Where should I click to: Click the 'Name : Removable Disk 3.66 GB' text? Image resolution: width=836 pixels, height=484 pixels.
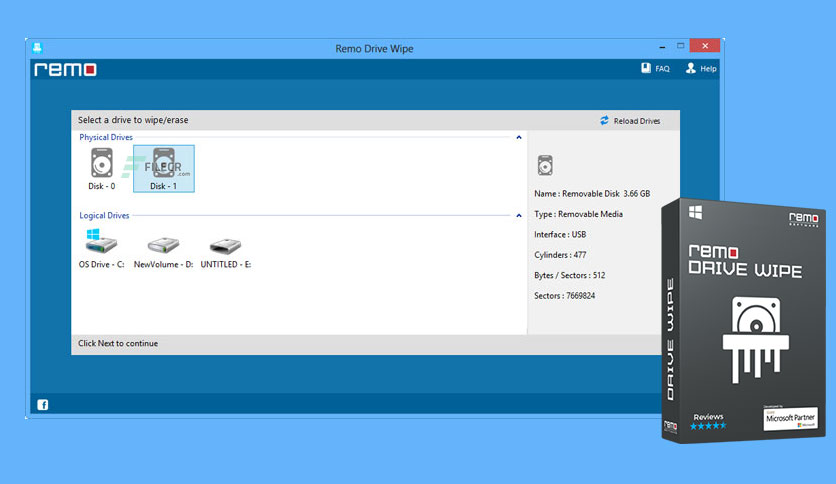point(592,193)
